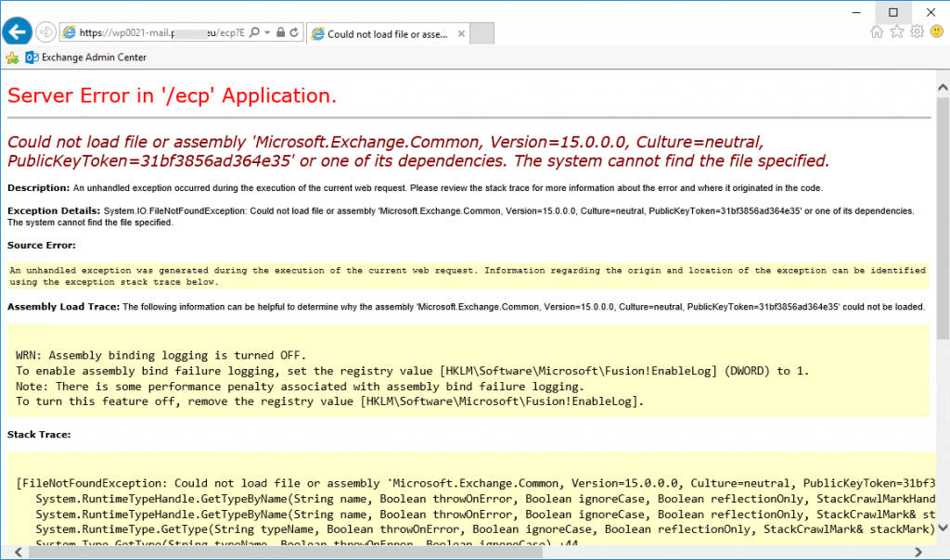Open the Exchange Admin Center favorite link
The height and width of the screenshot is (560, 950).
93,57
